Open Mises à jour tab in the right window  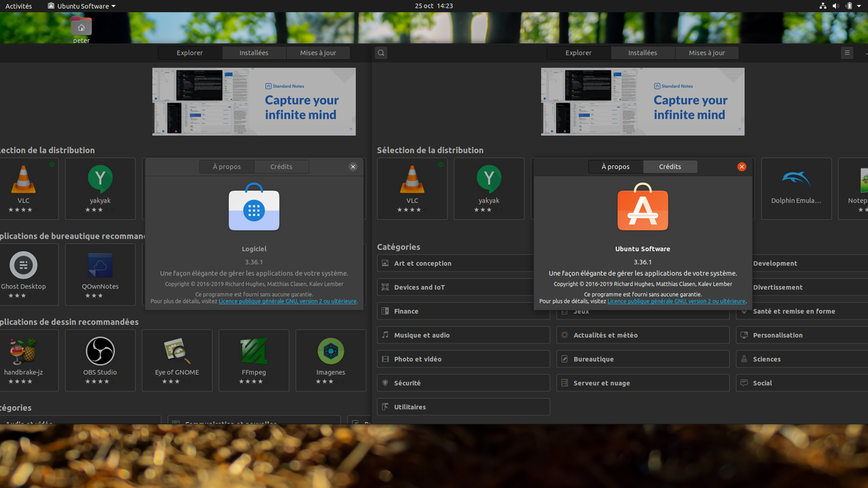(707, 53)
